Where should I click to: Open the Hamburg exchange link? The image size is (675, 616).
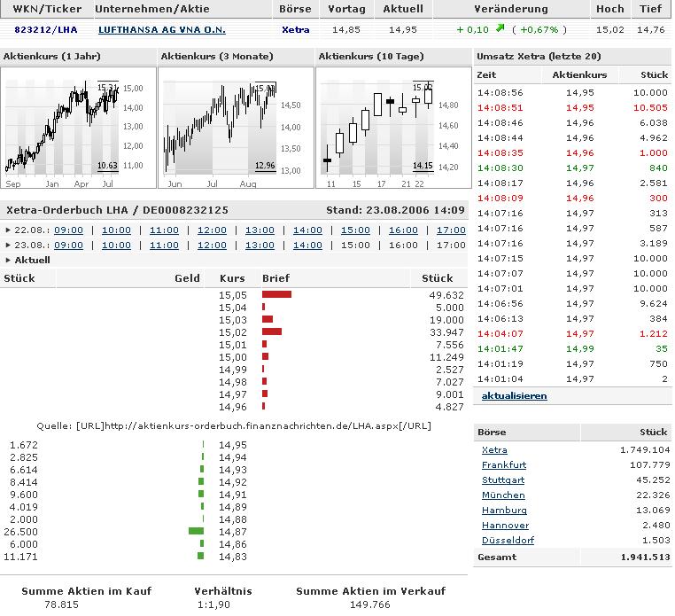click(x=502, y=511)
